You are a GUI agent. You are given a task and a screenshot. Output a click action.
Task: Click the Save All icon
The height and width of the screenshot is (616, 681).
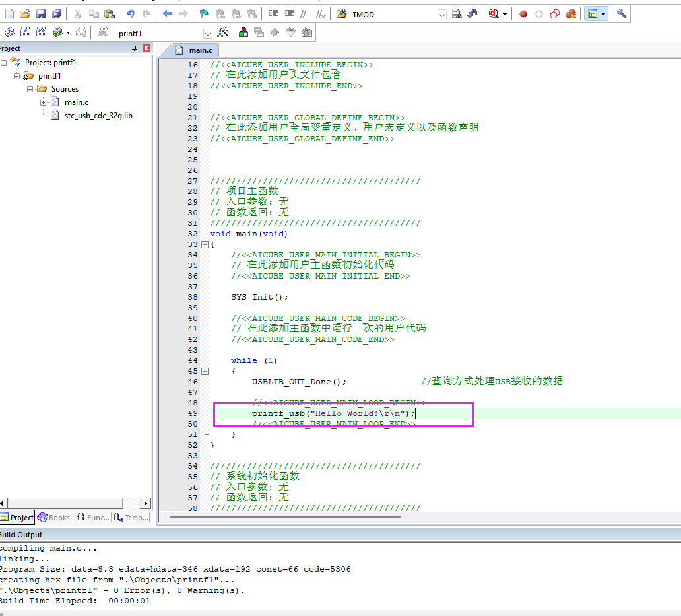tap(57, 15)
